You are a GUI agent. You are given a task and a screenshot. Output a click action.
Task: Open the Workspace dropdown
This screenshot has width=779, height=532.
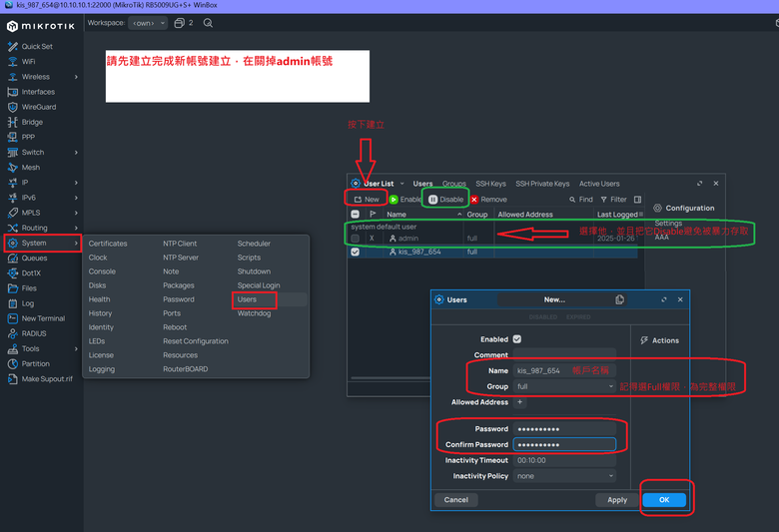(x=148, y=23)
